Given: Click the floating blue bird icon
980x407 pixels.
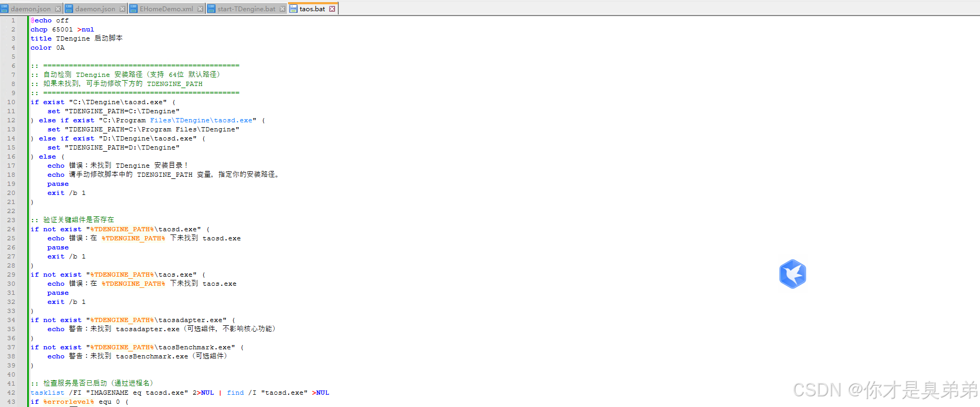Looking at the screenshot, I should click(792, 274).
